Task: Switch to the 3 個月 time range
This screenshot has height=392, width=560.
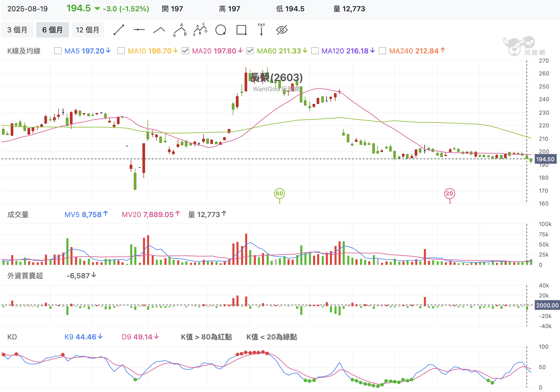Action: [x=17, y=30]
